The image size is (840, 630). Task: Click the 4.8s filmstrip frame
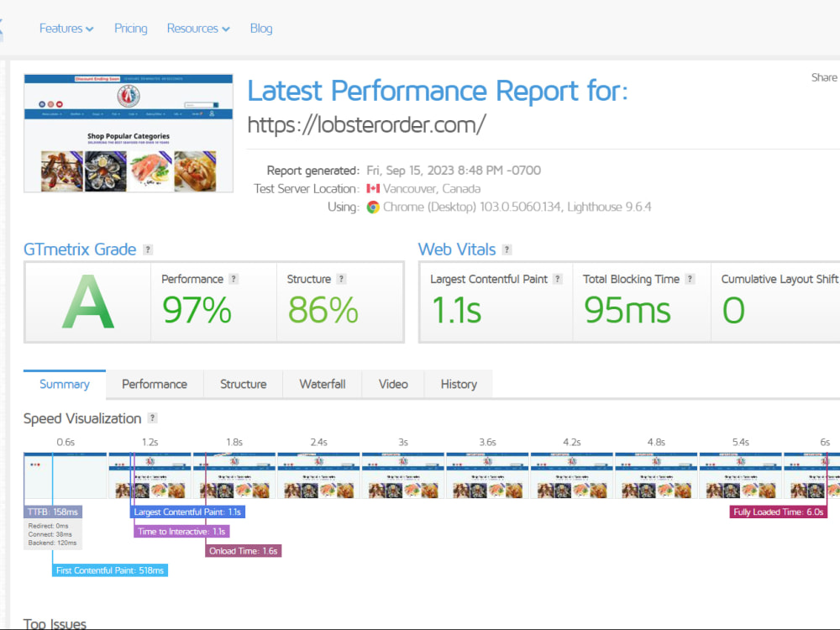click(x=656, y=475)
